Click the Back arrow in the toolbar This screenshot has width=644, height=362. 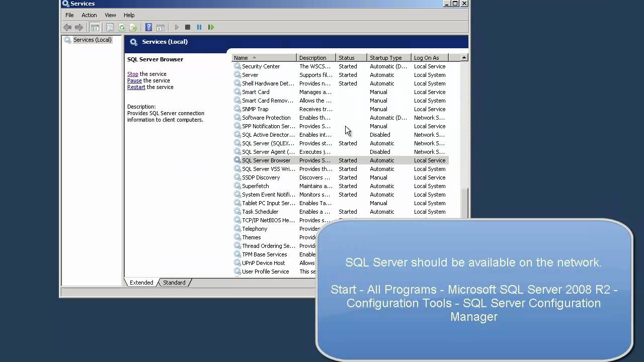[67, 27]
